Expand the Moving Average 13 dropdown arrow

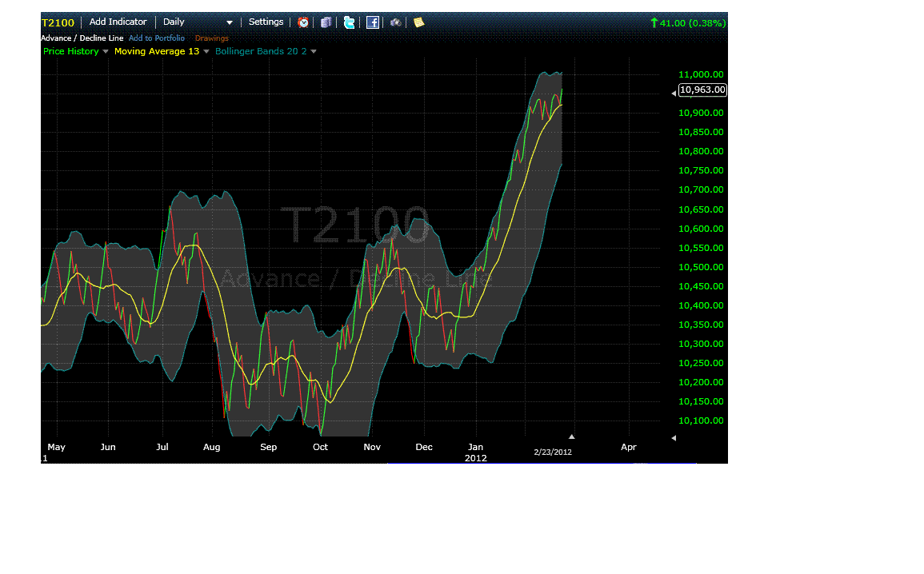[x=206, y=51]
